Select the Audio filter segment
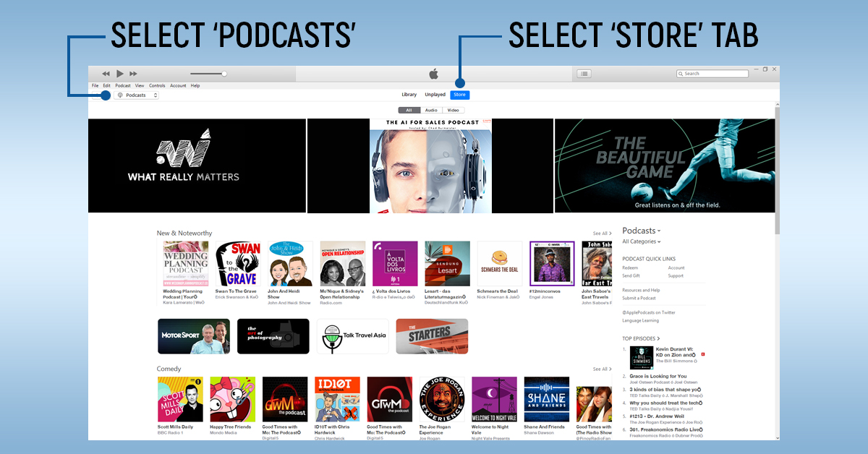Viewport: 868px width, 454px height. (x=430, y=110)
